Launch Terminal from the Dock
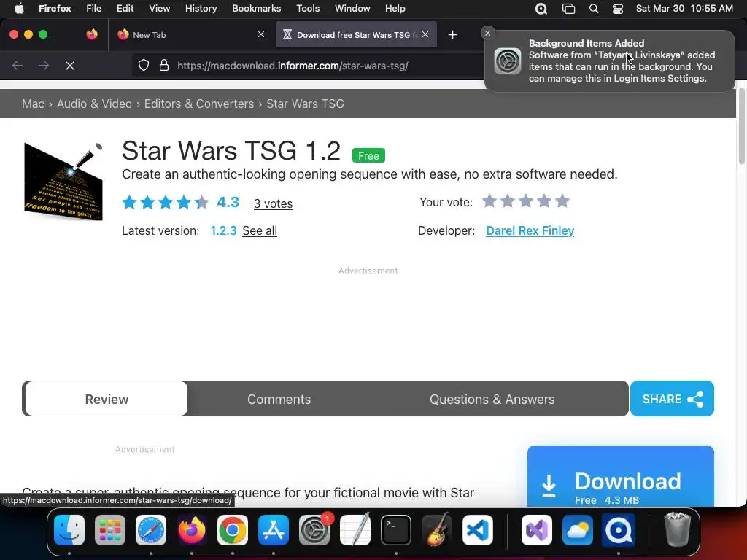The image size is (747, 560). coord(396,530)
